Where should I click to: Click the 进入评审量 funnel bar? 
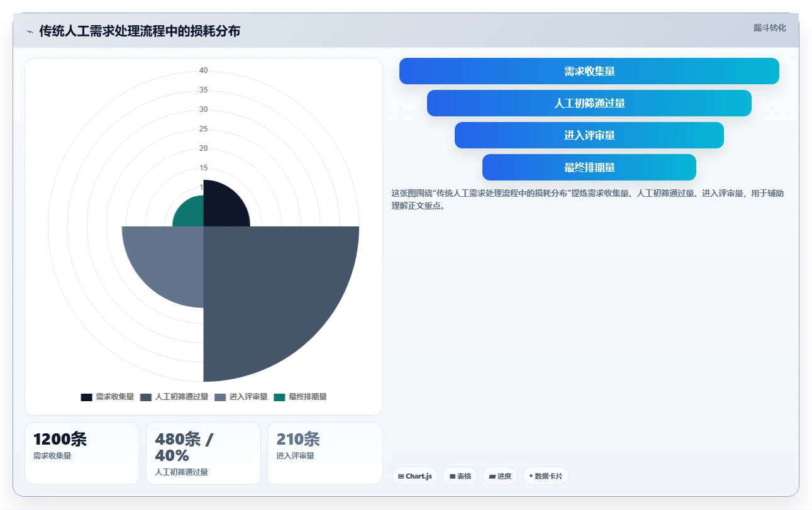tap(589, 135)
